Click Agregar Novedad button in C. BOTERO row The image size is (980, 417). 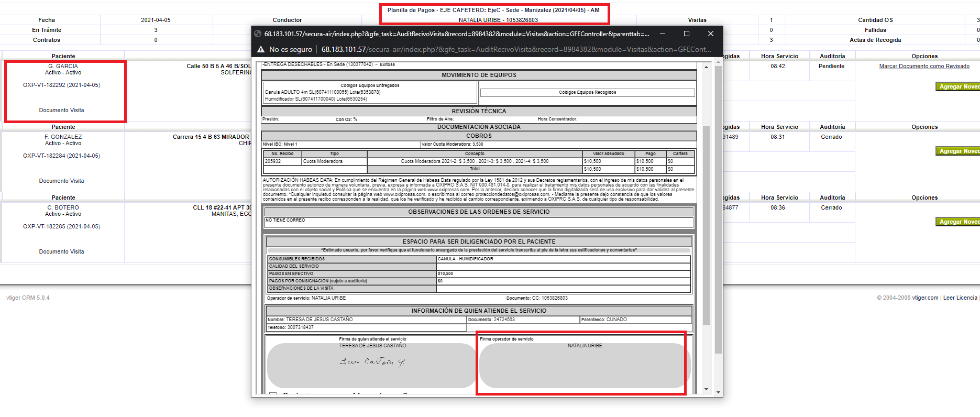[x=957, y=222]
